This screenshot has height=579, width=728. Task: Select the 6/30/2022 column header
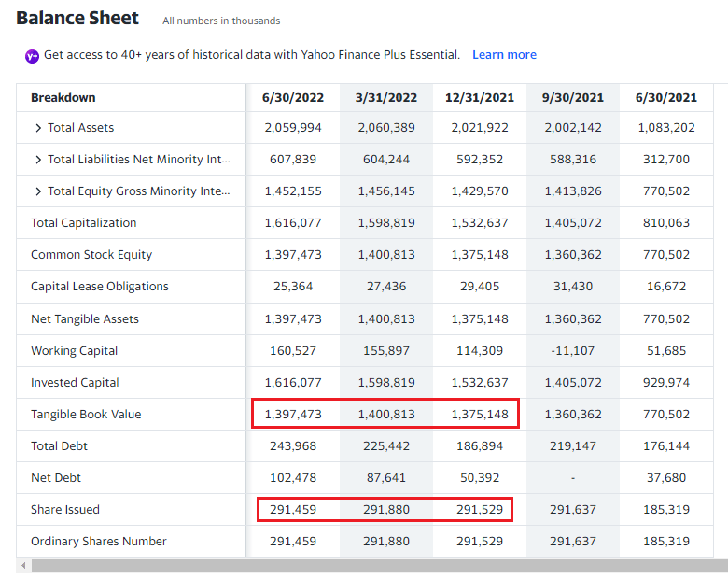(x=293, y=98)
